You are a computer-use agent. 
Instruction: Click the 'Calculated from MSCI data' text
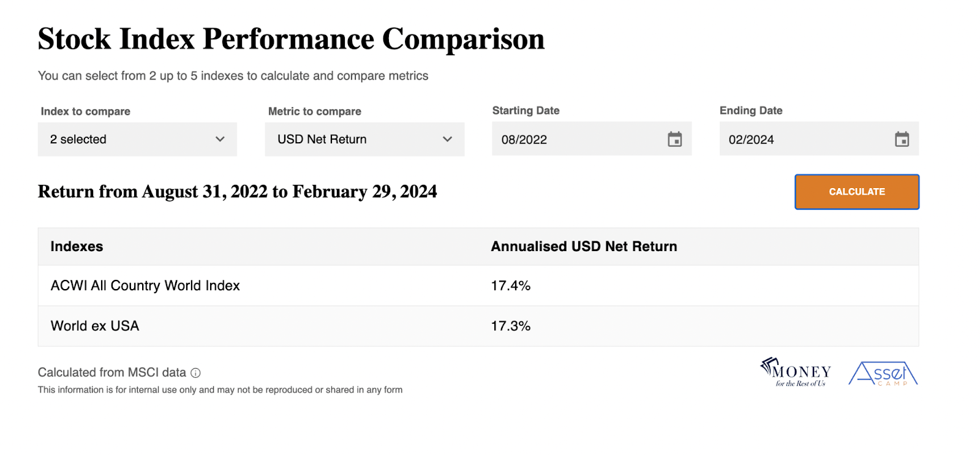coord(112,372)
